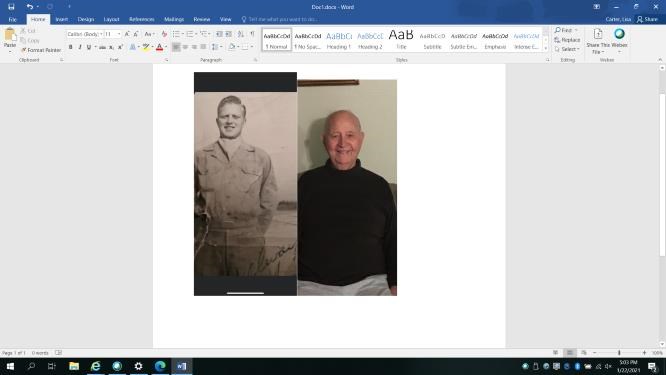Click the Windows Start button
This screenshot has width=666, height=375.
point(10,366)
